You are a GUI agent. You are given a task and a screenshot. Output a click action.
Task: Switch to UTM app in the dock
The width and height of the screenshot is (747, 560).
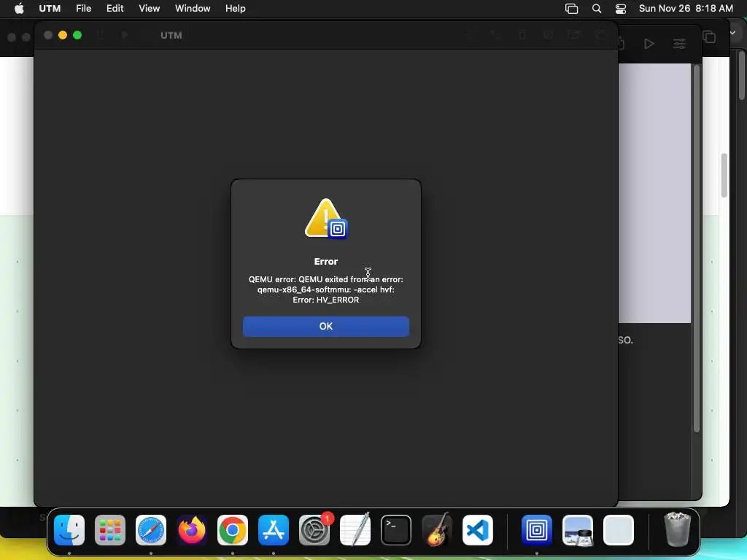point(537,530)
